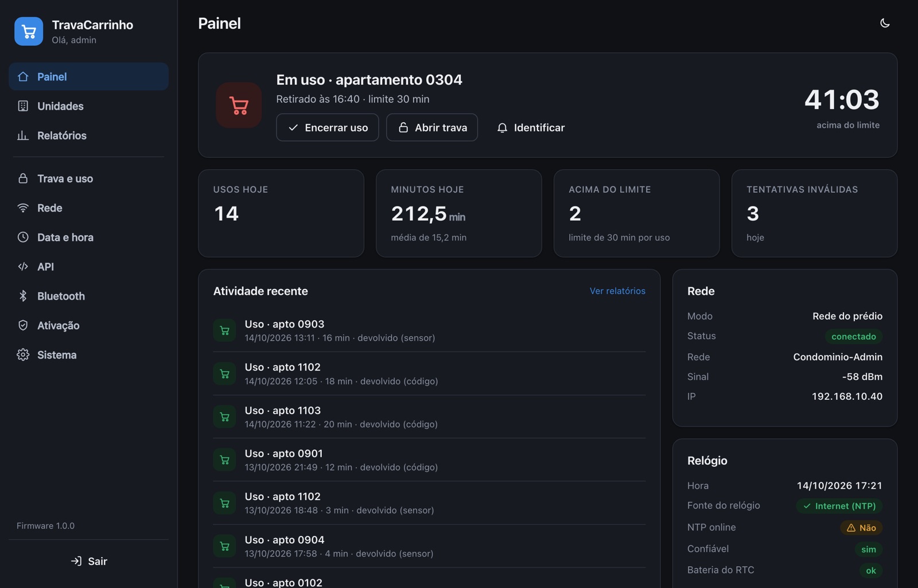Click the Minutos hoje card
Viewport: 918px width, 588px height.
(x=459, y=213)
